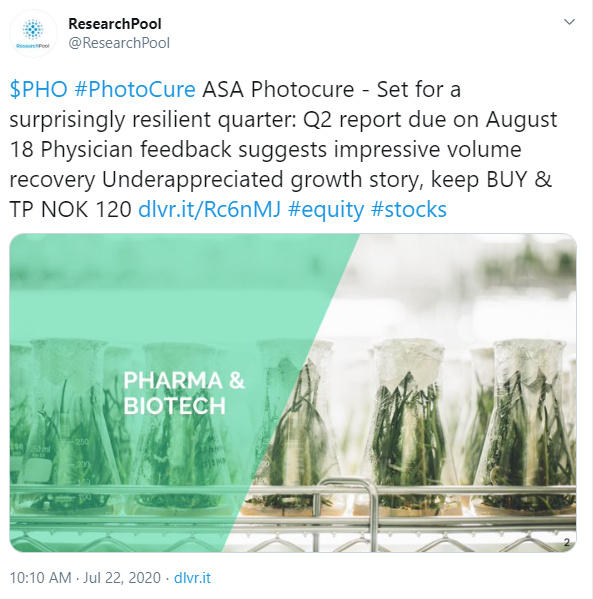Click the ResearchPool display name
The width and height of the screenshot is (593, 599).
click(x=115, y=24)
